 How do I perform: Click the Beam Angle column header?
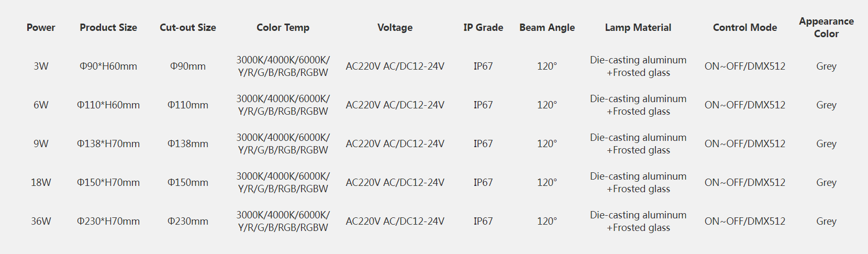[547, 28]
